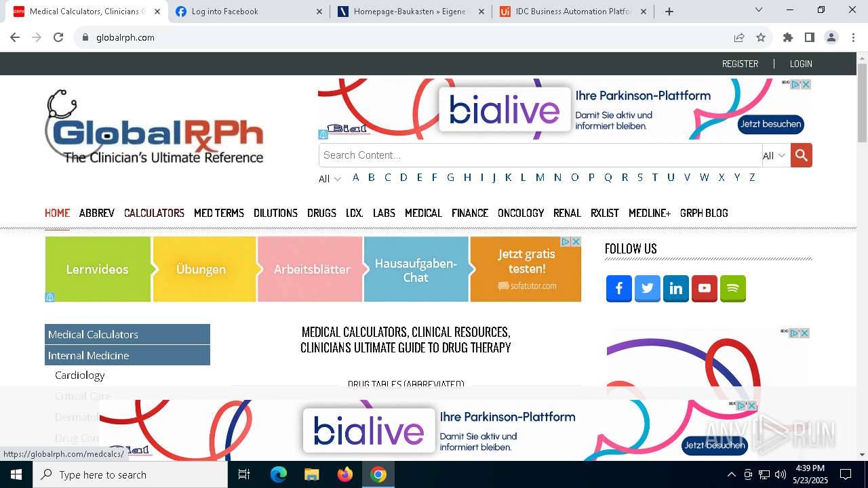Open the GRPH BLOG menu item
868x488 pixels.
tap(704, 213)
